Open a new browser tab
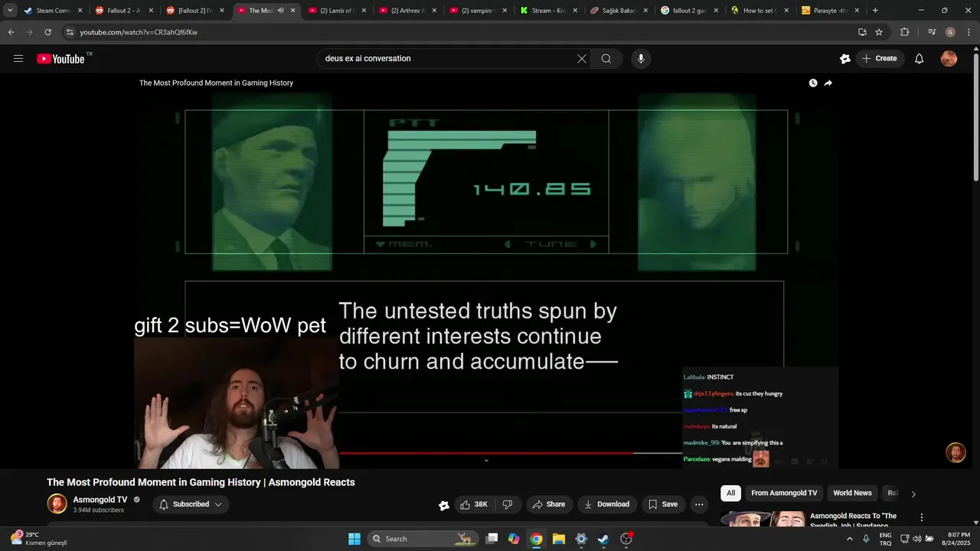The width and height of the screenshot is (980, 551). pos(875,11)
